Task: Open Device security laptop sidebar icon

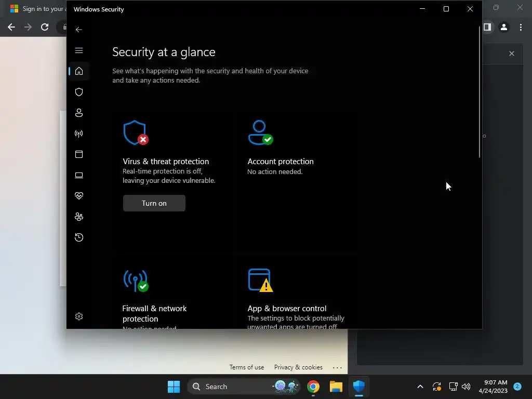Action: (79, 175)
